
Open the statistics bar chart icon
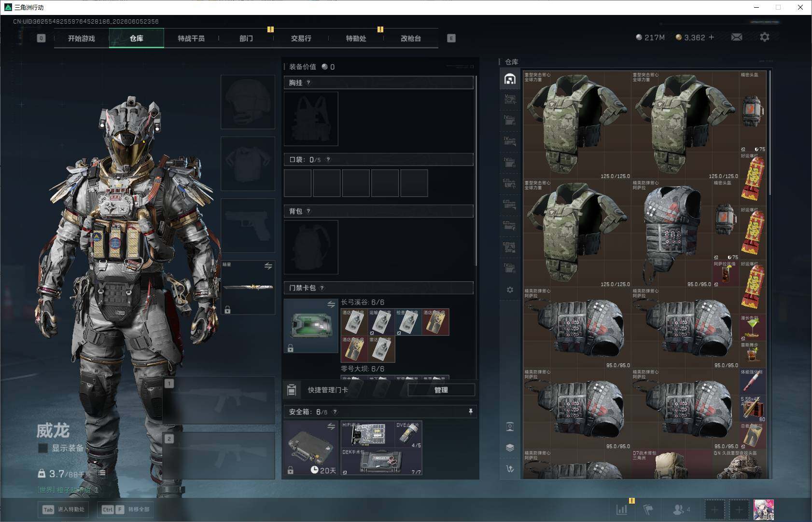point(622,509)
